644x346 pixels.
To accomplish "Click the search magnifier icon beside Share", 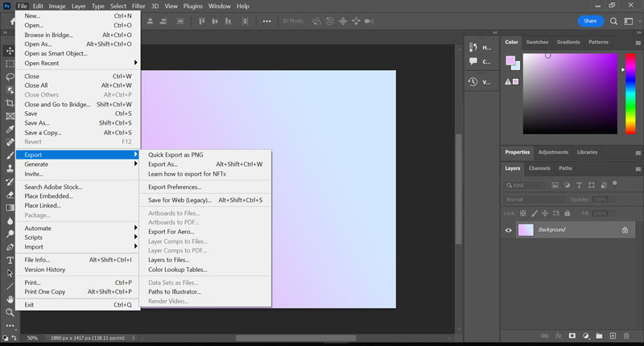I will [613, 21].
